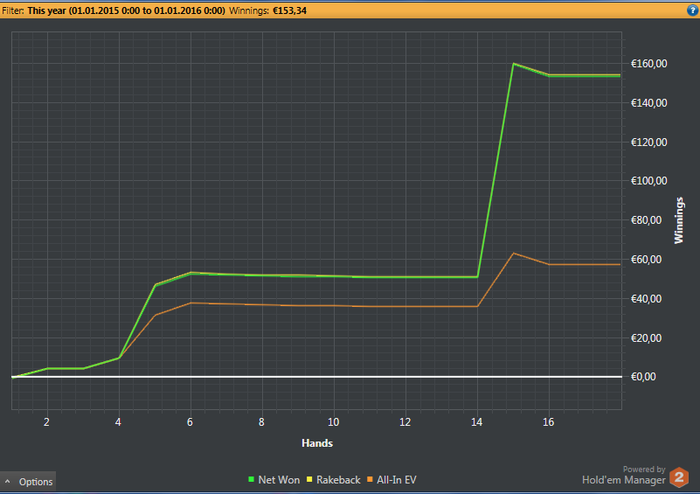
Task: Toggle the Net Won green legend swatch
Action: (251, 480)
